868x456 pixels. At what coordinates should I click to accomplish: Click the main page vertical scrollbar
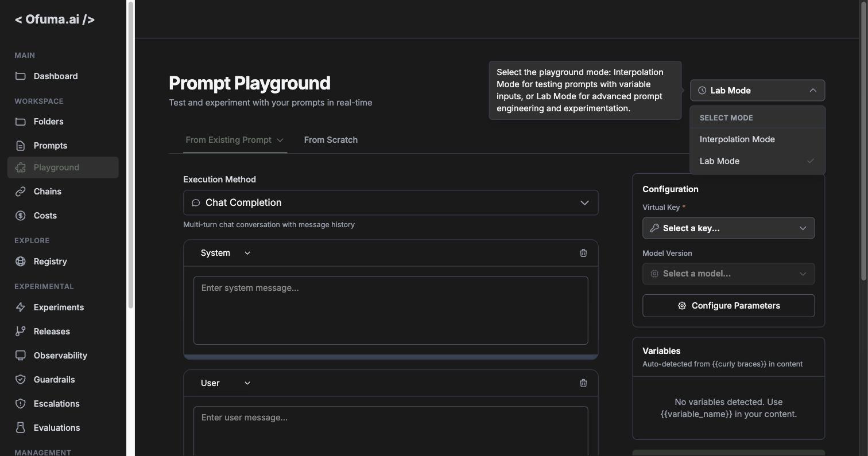[863, 141]
